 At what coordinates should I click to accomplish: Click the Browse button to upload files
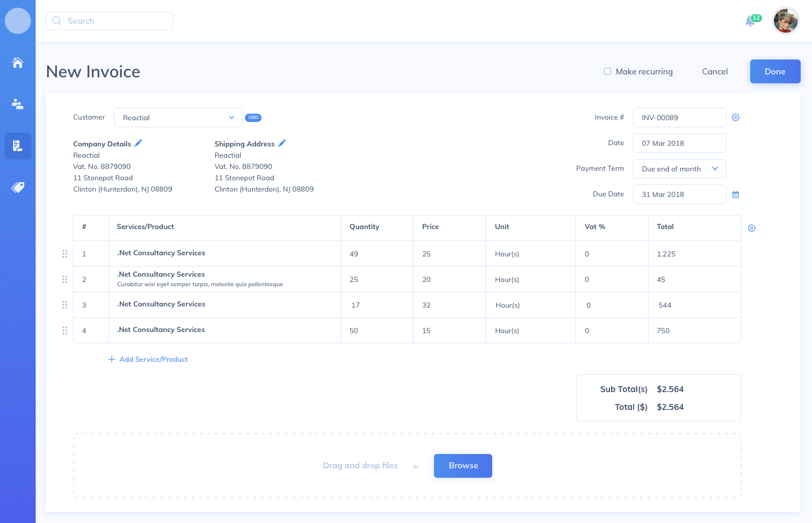pos(463,466)
